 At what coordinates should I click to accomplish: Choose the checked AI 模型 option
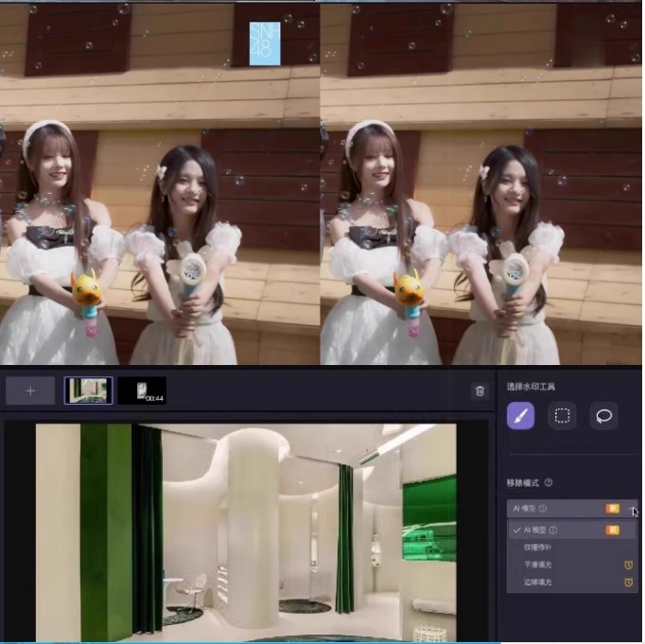pyautogui.click(x=574, y=531)
